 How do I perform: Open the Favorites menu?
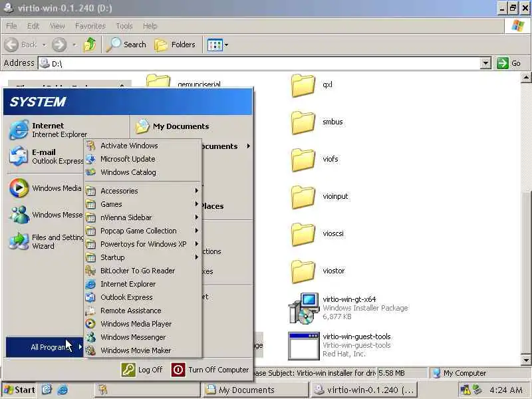(90, 26)
